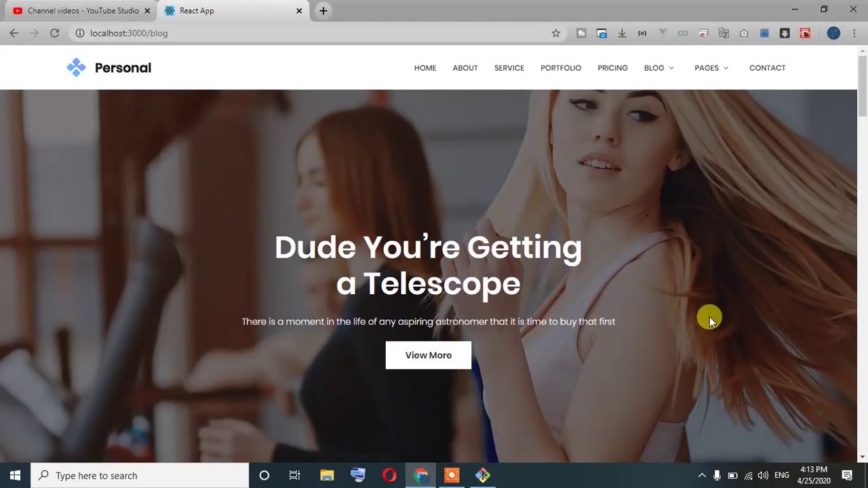Close the YouTube Studio tab

pyautogui.click(x=147, y=11)
